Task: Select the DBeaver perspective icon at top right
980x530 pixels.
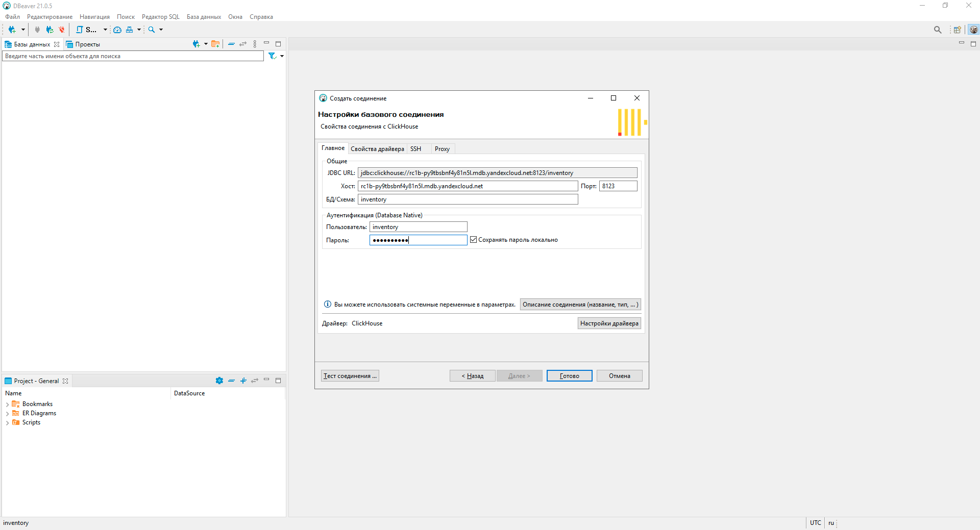Action: click(x=974, y=30)
